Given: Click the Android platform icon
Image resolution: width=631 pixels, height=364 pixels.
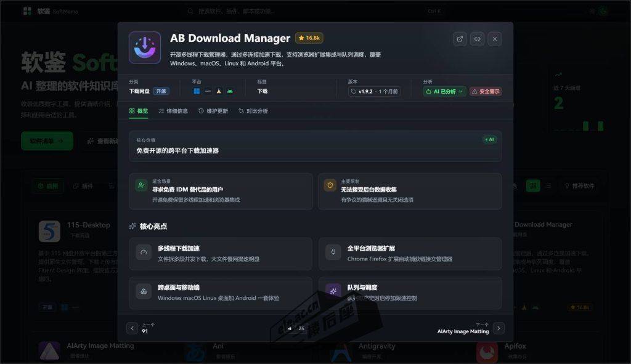Looking at the screenshot, I should click(x=230, y=91).
